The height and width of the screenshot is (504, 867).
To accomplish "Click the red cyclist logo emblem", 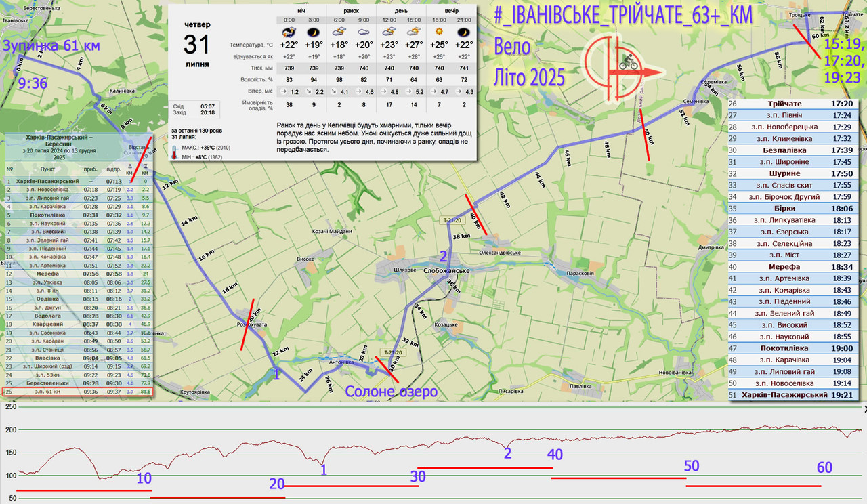I will (623, 68).
